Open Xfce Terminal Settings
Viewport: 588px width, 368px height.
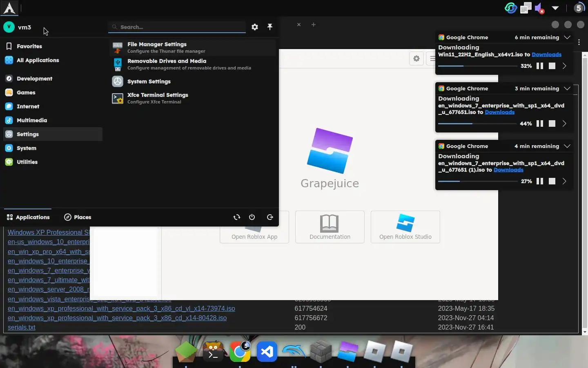[193, 98]
